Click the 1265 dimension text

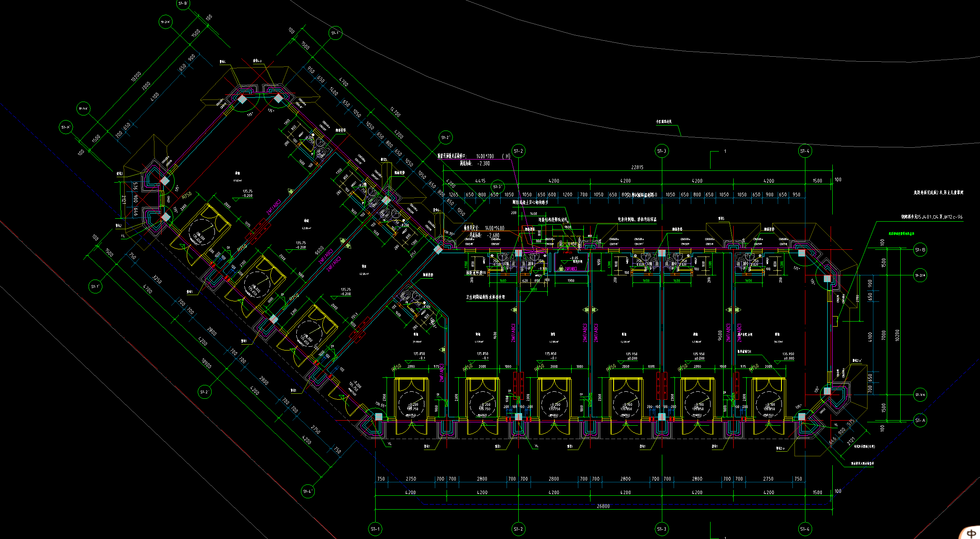click(x=453, y=195)
